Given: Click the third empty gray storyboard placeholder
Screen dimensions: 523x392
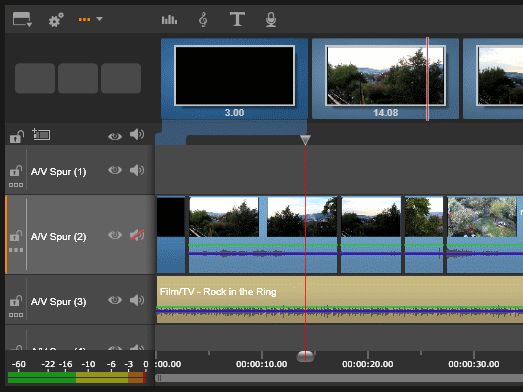Looking at the screenshot, I should pyautogui.click(x=121, y=78).
